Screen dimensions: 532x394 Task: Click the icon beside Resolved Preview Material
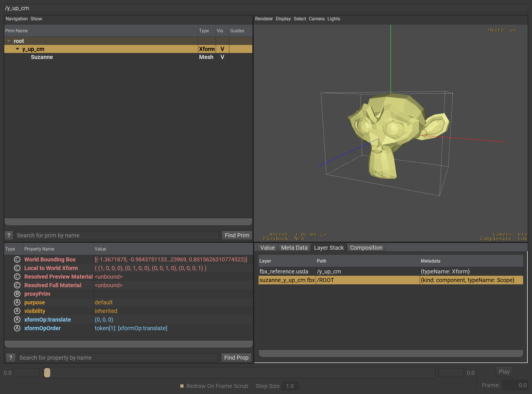coord(17,277)
